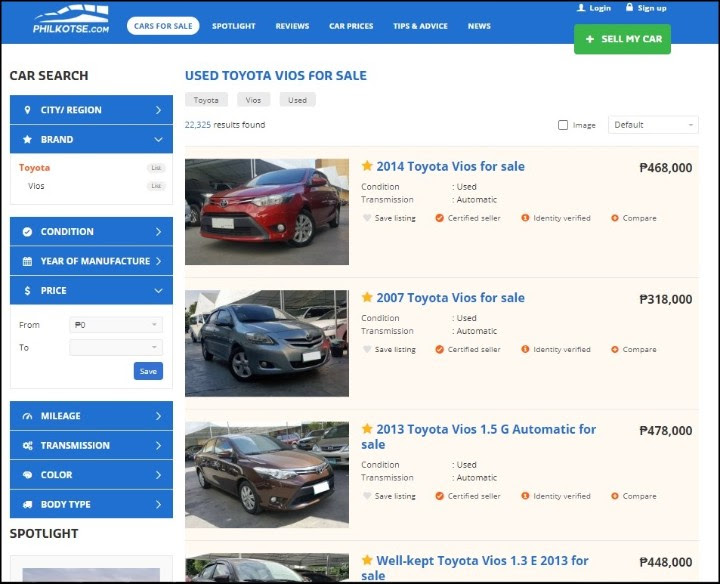This screenshot has height=584, width=720.
Task: Expand the Condition filter chevron
Action: click(158, 232)
